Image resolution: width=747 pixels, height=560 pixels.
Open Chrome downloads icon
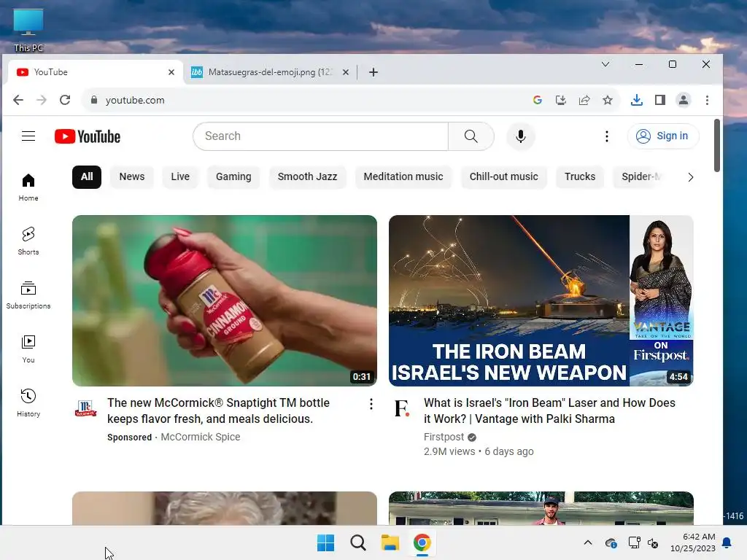tap(636, 100)
